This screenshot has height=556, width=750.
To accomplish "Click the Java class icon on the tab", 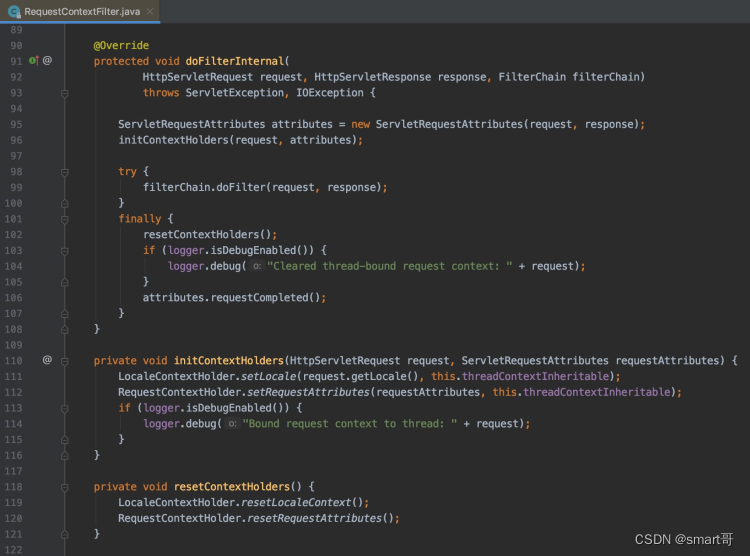I will [x=14, y=11].
